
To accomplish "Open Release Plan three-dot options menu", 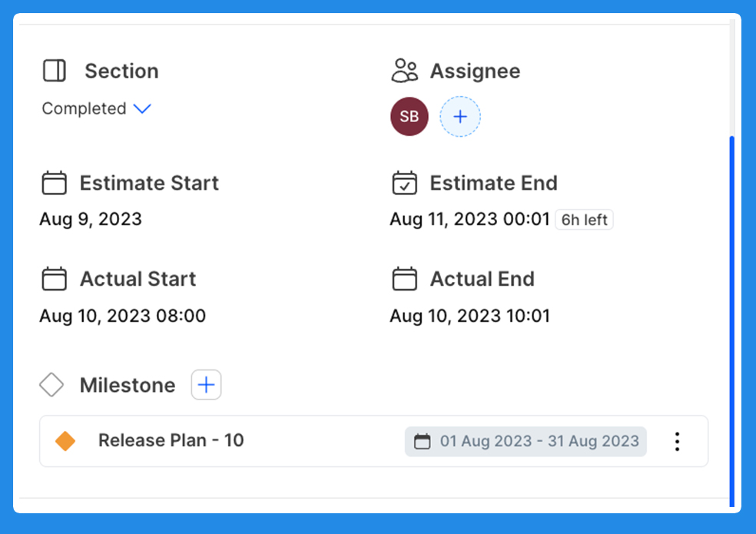I will [x=677, y=441].
